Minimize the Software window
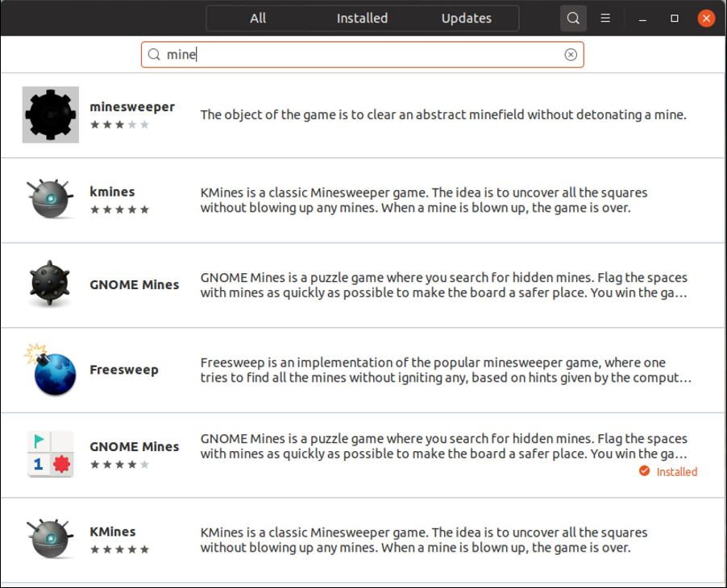This screenshot has width=727, height=588. [x=642, y=19]
